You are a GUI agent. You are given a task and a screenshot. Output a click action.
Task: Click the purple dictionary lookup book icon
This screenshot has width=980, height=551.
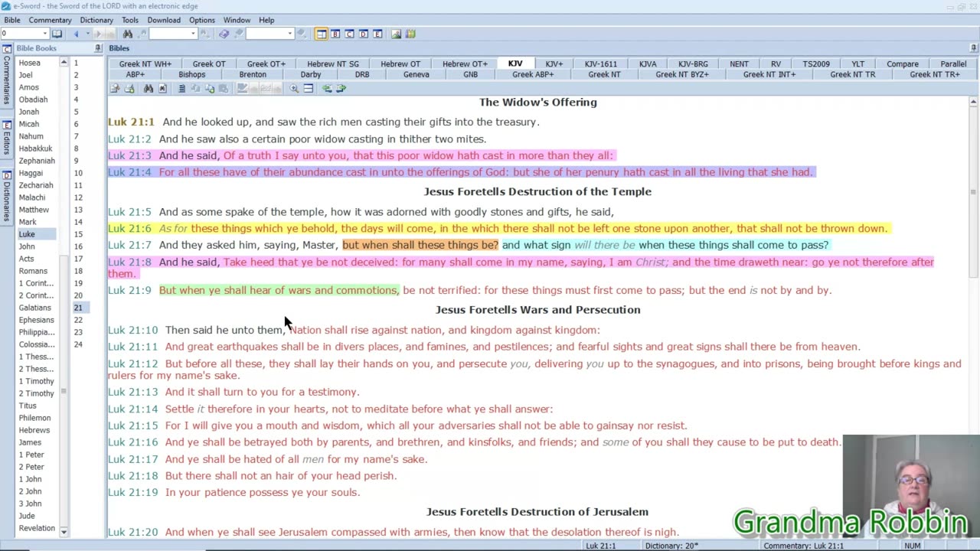pyautogui.click(x=224, y=34)
